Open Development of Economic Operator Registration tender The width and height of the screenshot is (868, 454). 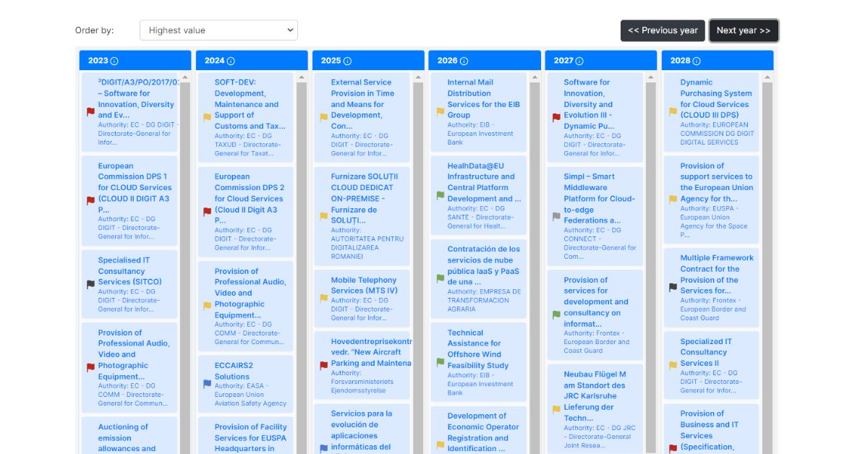click(477, 432)
